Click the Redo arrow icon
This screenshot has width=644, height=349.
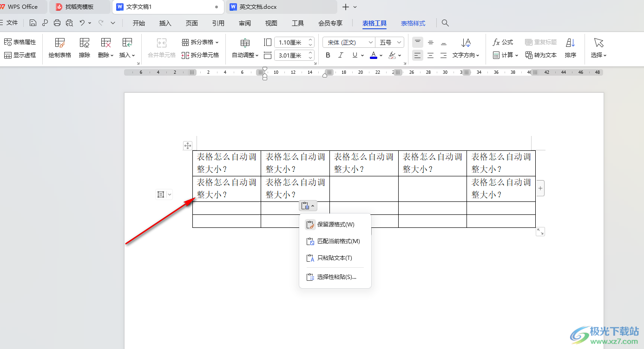pyautogui.click(x=100, y=23)
